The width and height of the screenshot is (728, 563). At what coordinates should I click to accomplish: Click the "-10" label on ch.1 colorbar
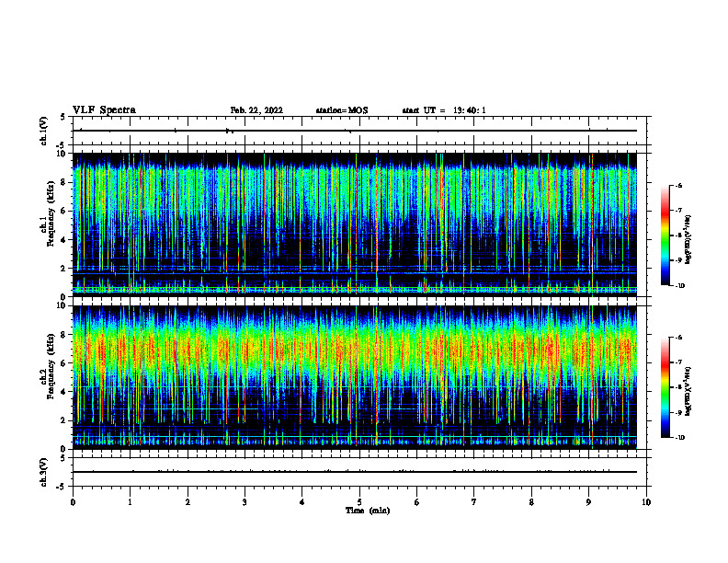click(x=678, y=286)
